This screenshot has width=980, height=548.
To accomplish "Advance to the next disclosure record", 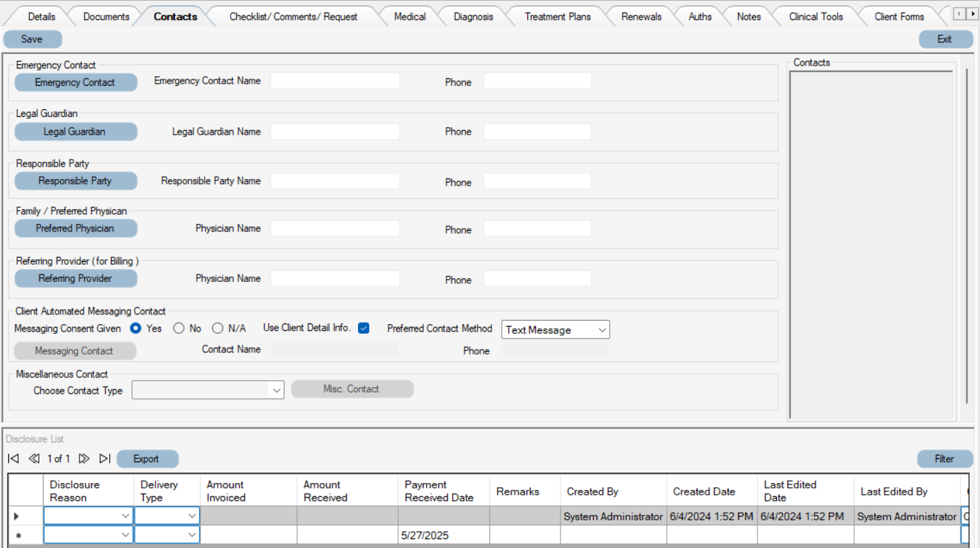I will (x=84, y=458).
